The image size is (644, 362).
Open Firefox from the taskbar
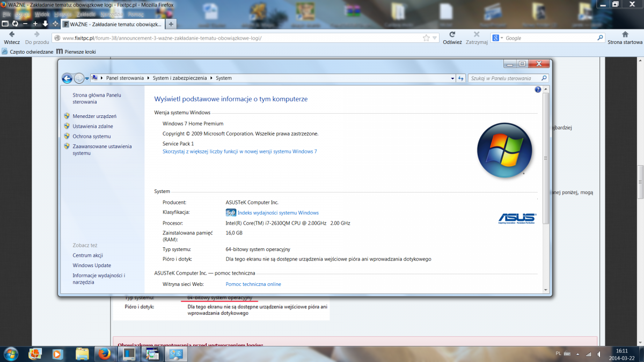pos(105,354)
